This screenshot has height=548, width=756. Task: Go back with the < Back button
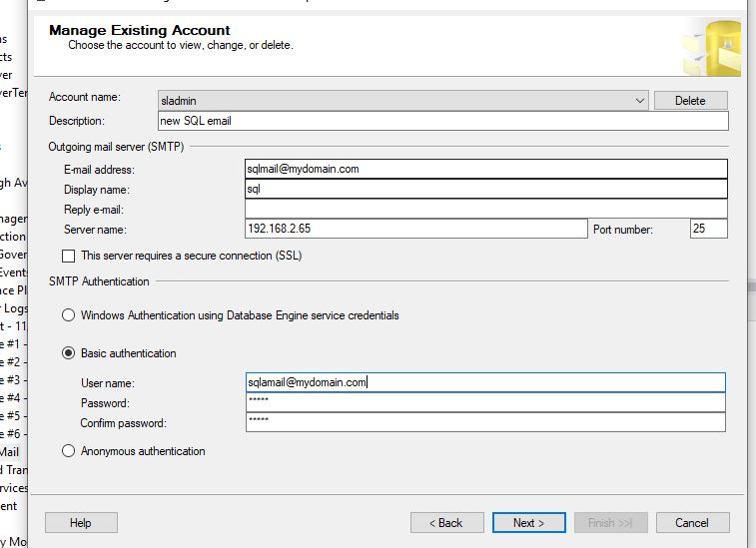[447, 523]
